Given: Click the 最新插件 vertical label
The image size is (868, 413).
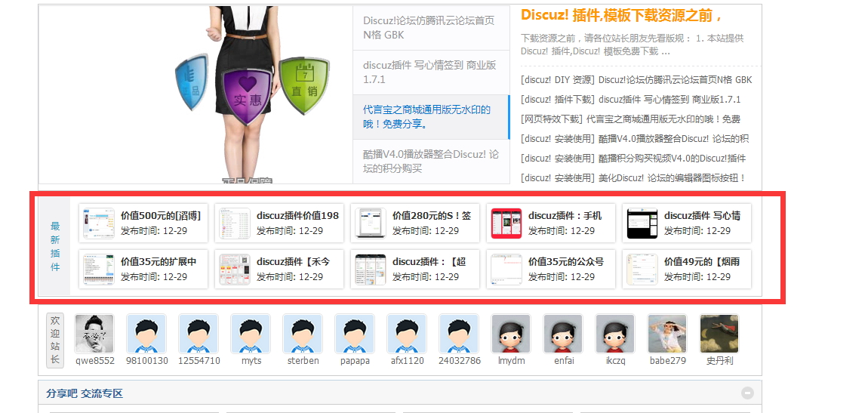Looking at the screenshot, I should point(55,246).
